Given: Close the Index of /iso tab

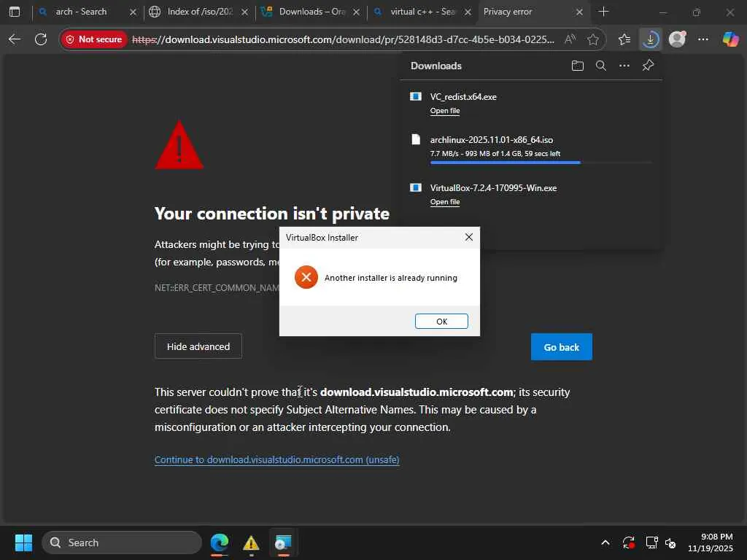Looking at the screenshot, I should [x=244, y=12].
